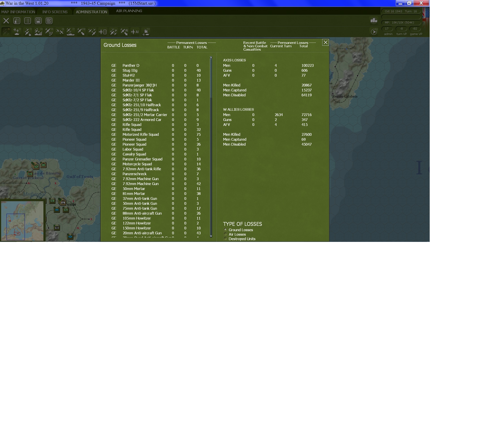Open the AIR PLANNING tab
504x440 pixels.
tap(129, 11)
